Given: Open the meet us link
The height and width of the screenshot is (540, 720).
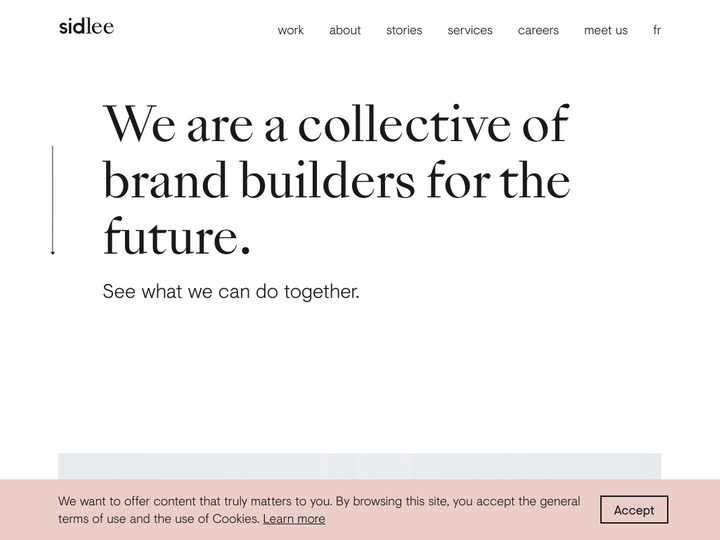Looking at the screenshot, I should pos(606,30).
